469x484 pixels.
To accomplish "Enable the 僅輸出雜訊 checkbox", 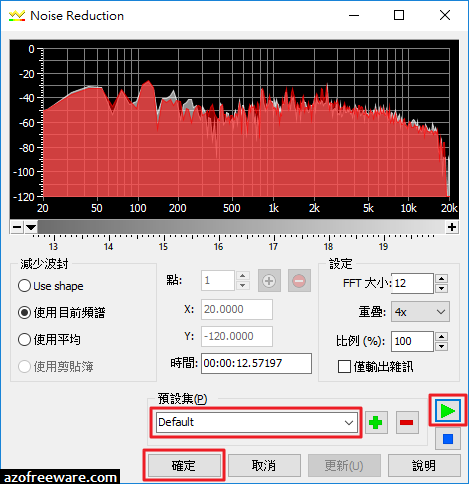I will pyautogui.click(x=376, y=367).
